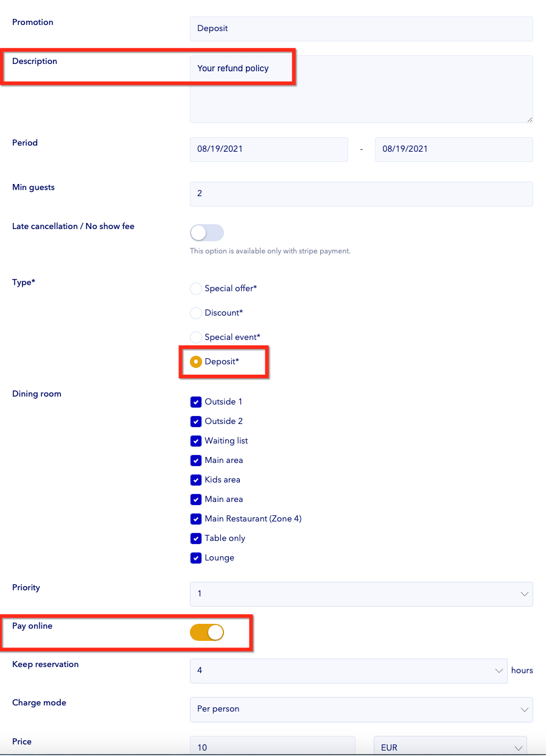Deselect Main Restaurant (Zone 4) checkbox
This screenshot has height=756, width=546.
coord(196,519)
